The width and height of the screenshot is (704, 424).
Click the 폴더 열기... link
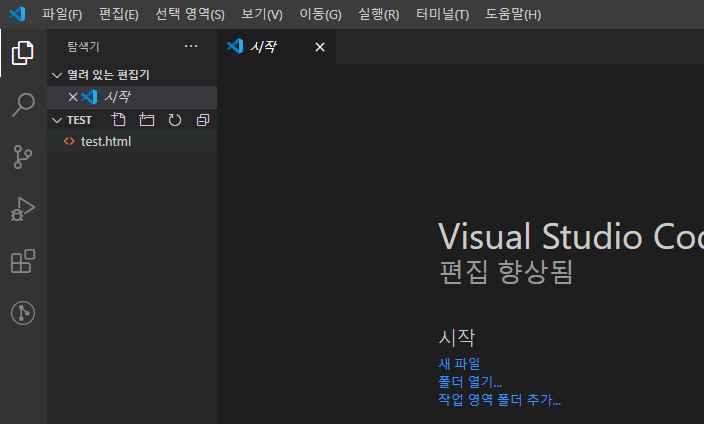470,382
